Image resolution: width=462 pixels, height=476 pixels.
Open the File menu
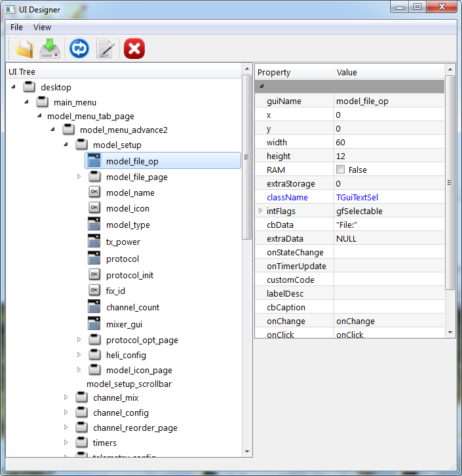click(x=16, y=27)
